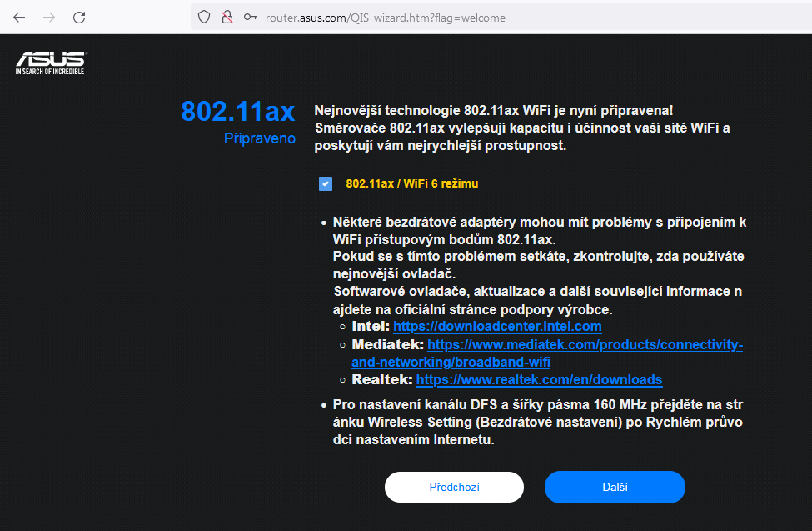This screenshot has width=812, height=531.
Task: Click the Připraveno status text
Action: (x=259, y=138)
